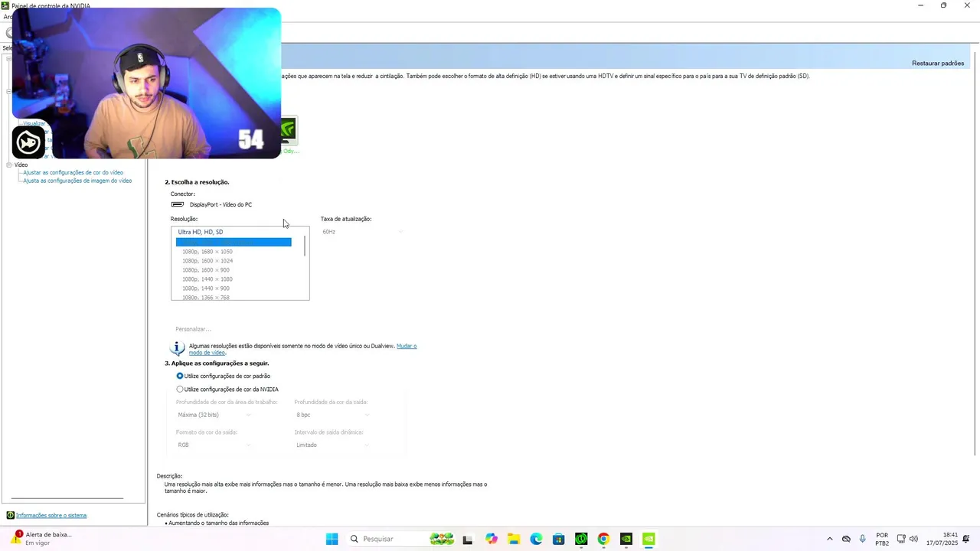Image resolution: width=980 pixels, height=551 pixels.
Task: Open the Windows Start menu
Action: 332,539
